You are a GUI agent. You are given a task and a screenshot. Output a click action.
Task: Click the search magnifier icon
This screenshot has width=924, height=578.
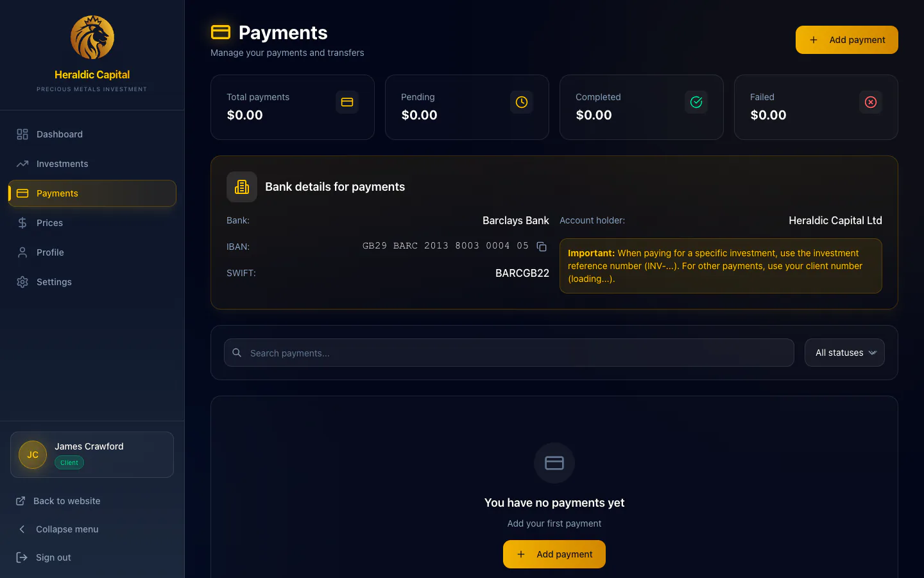237,353
